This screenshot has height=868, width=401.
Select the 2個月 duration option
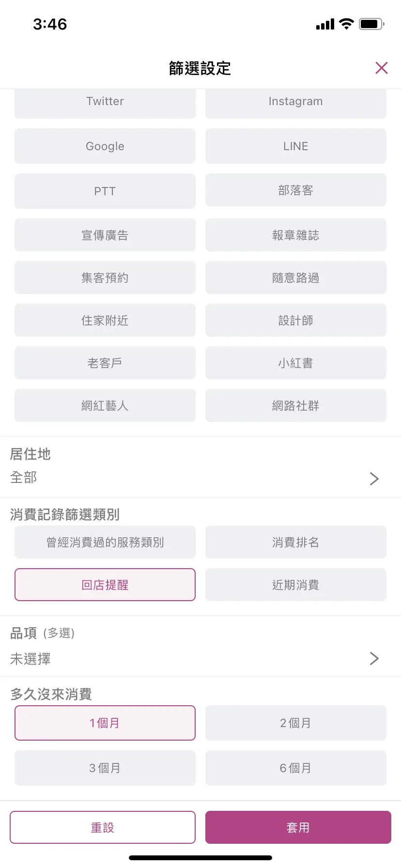coord(295,723)
